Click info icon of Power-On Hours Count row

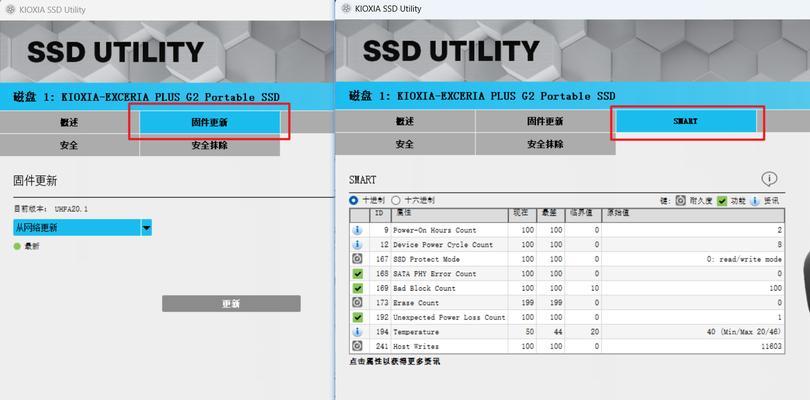[357, 230]
